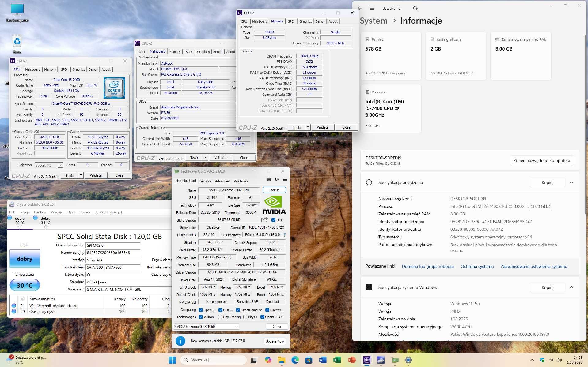Image resolution: width=588 pixels, height=367 pixels.
Task: Click the Karta graficzna info card in Settings
Action: (456, 56)
